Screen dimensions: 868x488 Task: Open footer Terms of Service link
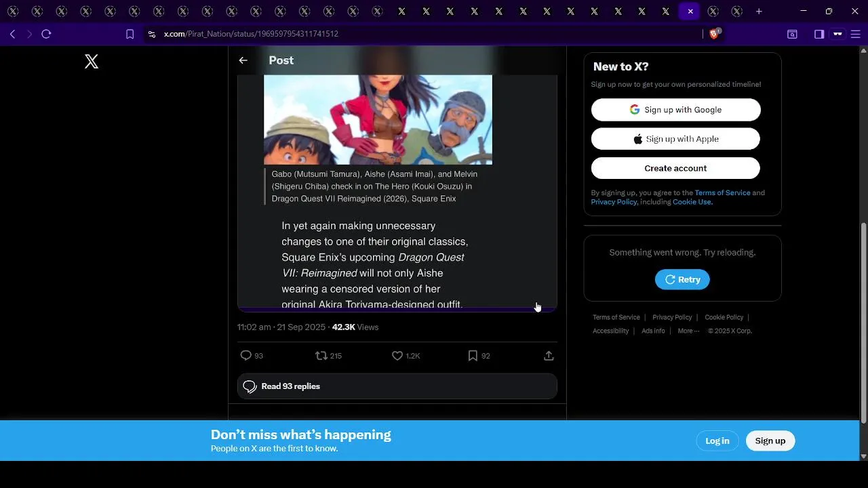pyautogui.click(x=616, y=317)
